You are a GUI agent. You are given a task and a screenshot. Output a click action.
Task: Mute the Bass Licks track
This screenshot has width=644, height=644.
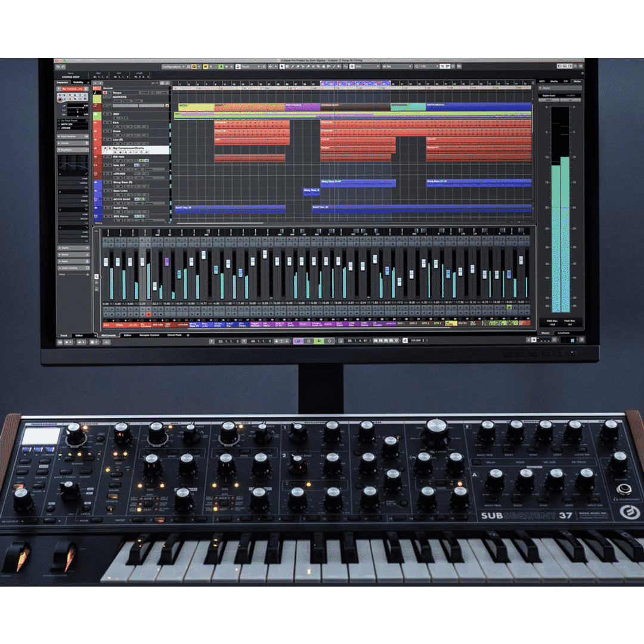(x=105, y=191)
